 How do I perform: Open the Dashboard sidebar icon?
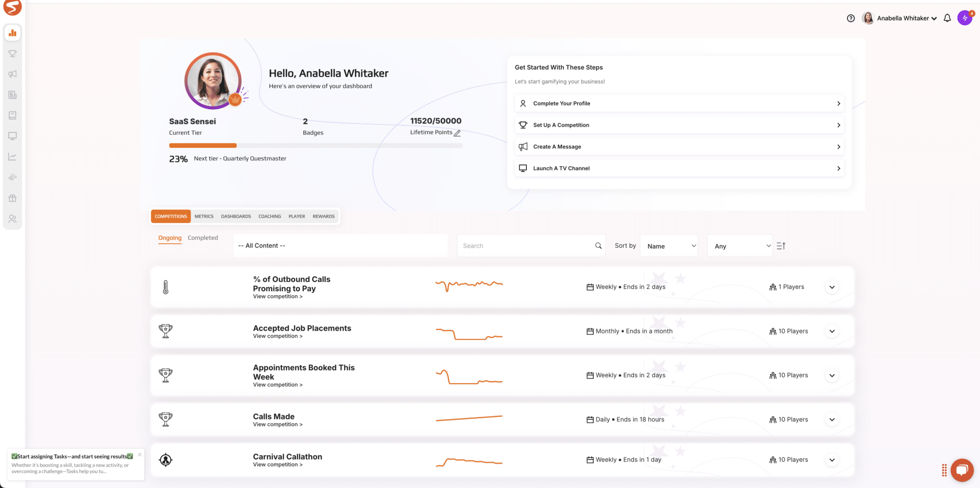pos(12,33)
